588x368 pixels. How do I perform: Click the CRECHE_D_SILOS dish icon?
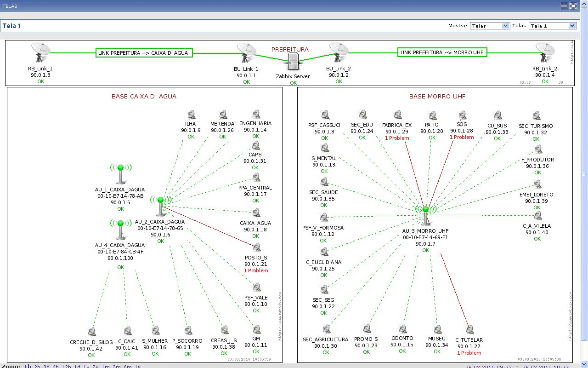(x=91, y=332)
